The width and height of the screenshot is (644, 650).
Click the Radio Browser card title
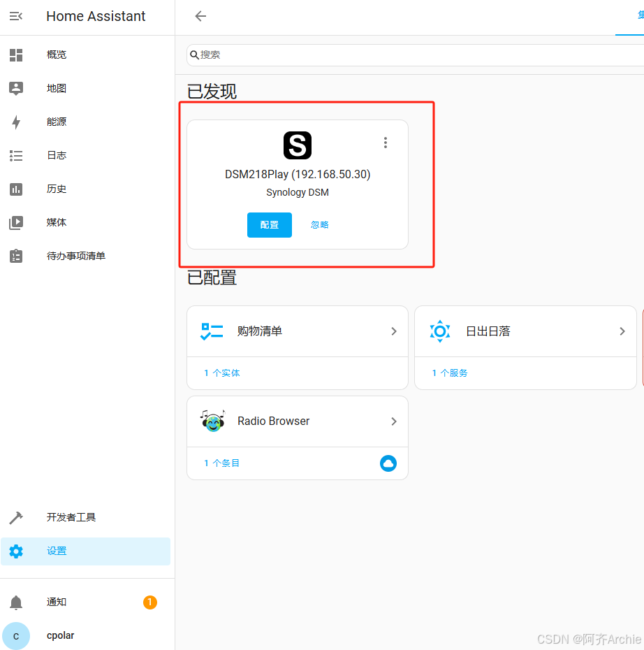(x=273, y=421)
